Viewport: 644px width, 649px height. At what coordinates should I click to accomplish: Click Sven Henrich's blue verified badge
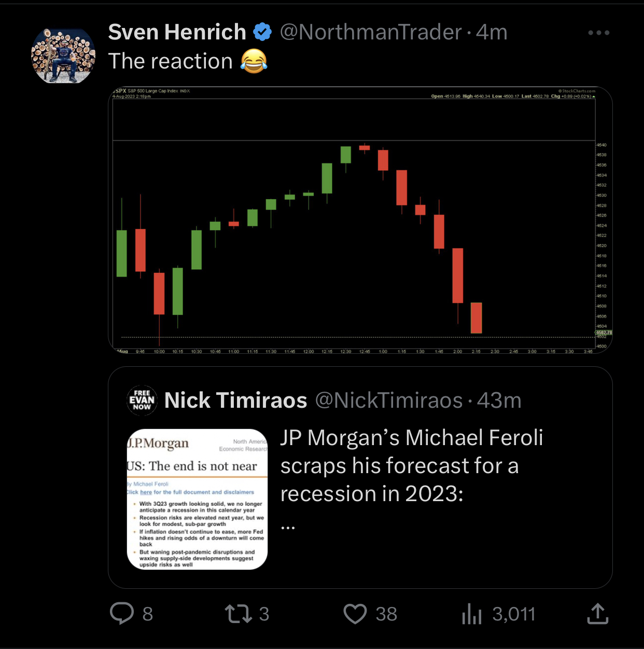pos(262,32)
